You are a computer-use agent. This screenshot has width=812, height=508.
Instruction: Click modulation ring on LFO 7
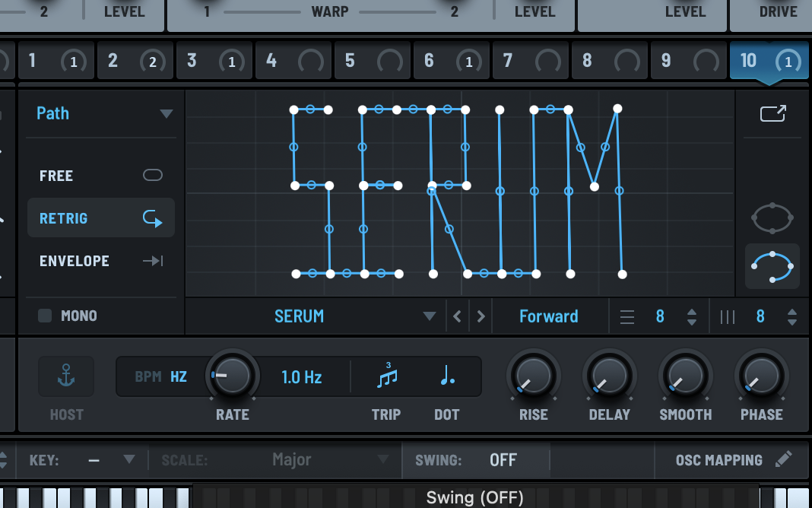pyautogui.click(x=548, y=62)
